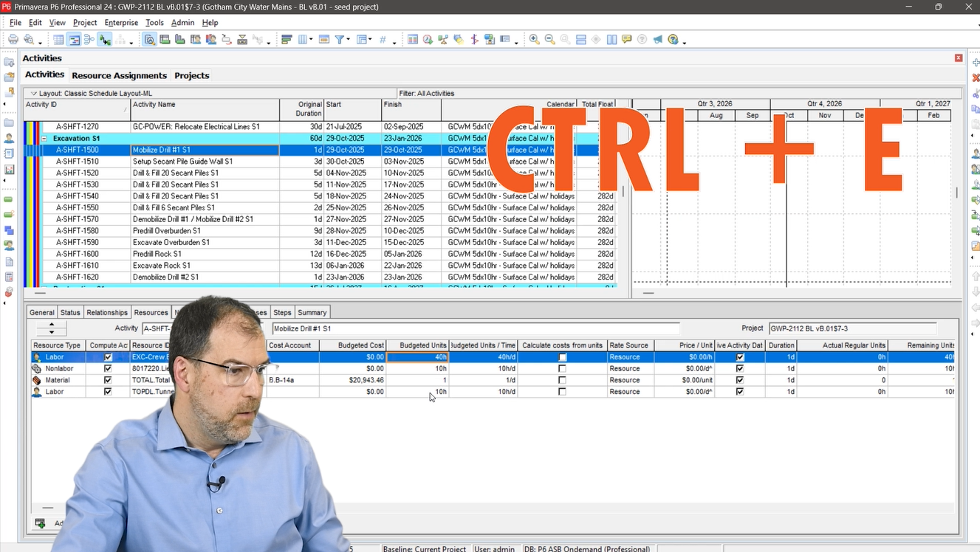Open the Relationships details tab
Image resolution: width=980 pixels, height=552 pixels.
(x=107, y=312)
